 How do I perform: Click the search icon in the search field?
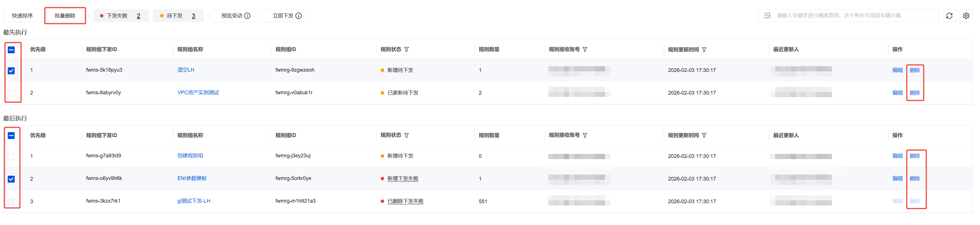(767, 15)
